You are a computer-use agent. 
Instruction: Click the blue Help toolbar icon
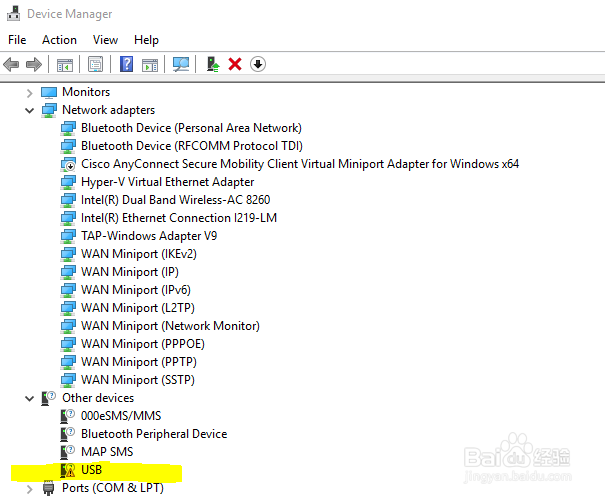126,64
